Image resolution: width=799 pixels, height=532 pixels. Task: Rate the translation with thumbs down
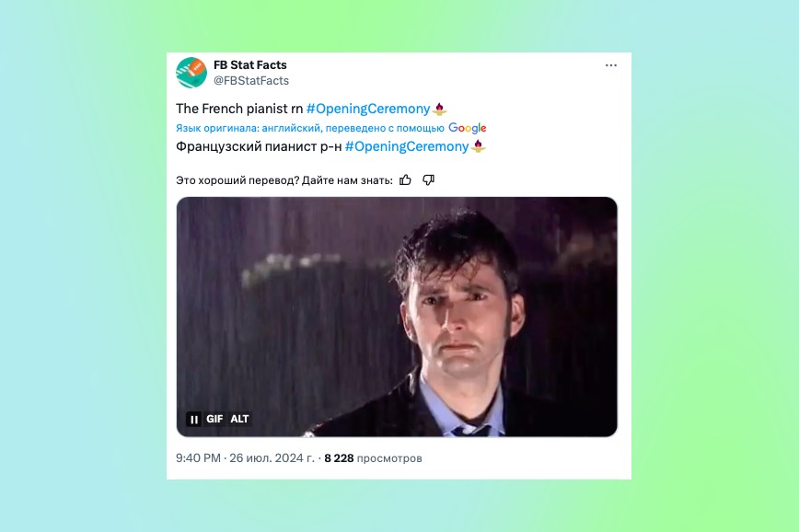(x=429, y=179)
